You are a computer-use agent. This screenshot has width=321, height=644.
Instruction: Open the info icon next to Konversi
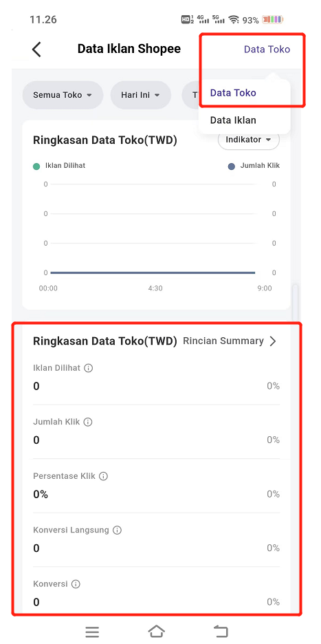(76, 584)
